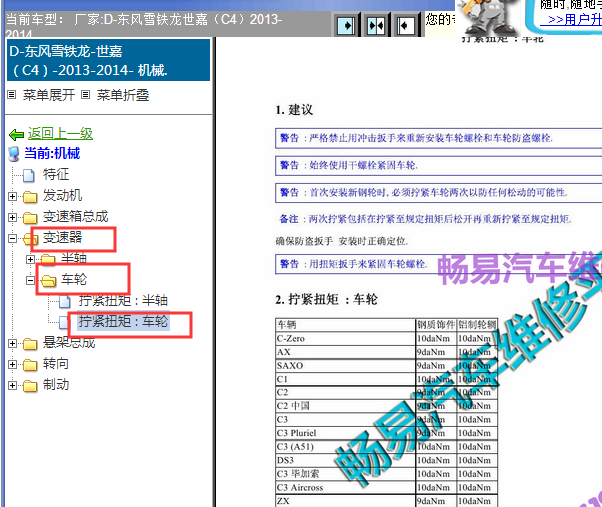Click the document icon beside 特征
The height and width of the screenshot is (507, 602).
click(x=29, y=175)
